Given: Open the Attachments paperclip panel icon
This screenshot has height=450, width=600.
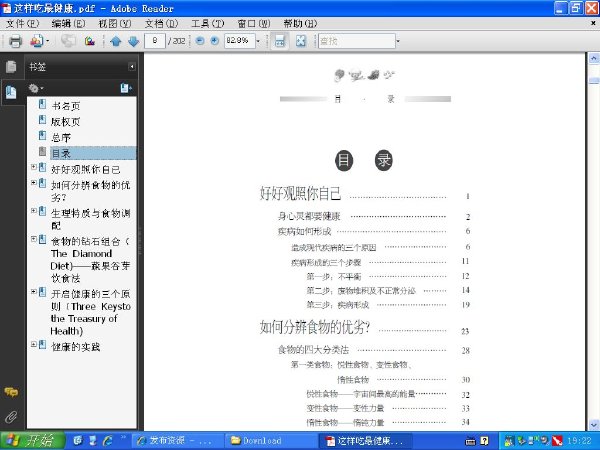Looking at the screenshot, I should pyautogui.click(x=11, y=416).
